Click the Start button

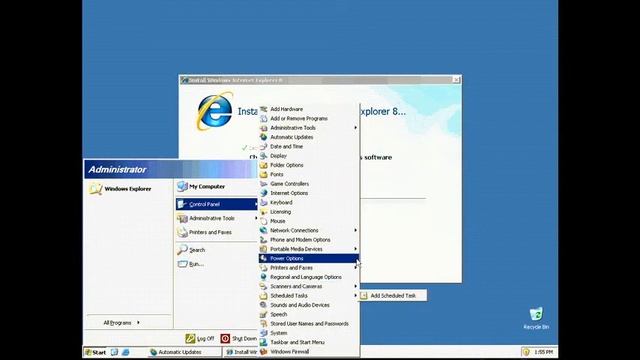click(95, 352)
